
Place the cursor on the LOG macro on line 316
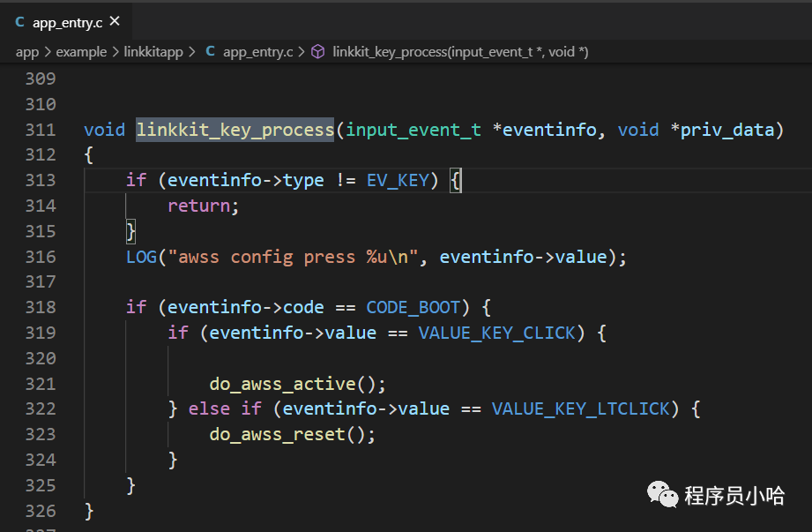click(141, 257)
